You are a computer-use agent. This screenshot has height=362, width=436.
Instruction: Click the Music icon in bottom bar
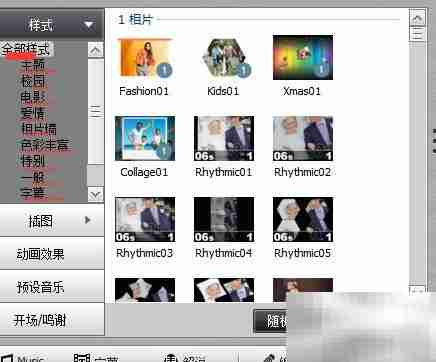[x=6, y=358]
